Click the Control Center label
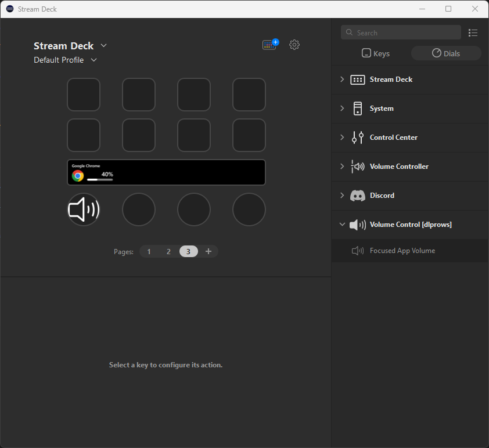This screenshot has width=489, height=448. pyautogui.click(x=394, y=138)
